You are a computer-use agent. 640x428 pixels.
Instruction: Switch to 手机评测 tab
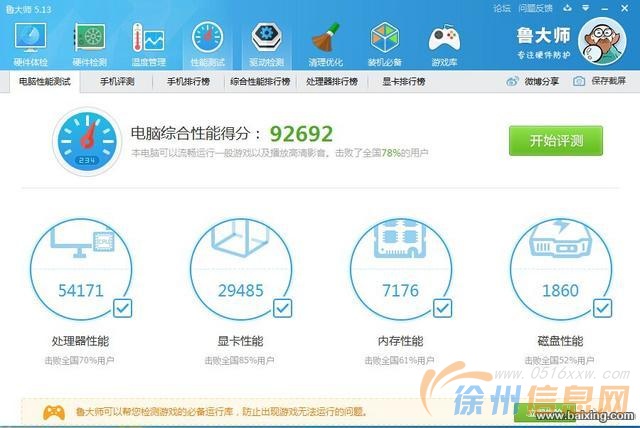tap(117, 82)
